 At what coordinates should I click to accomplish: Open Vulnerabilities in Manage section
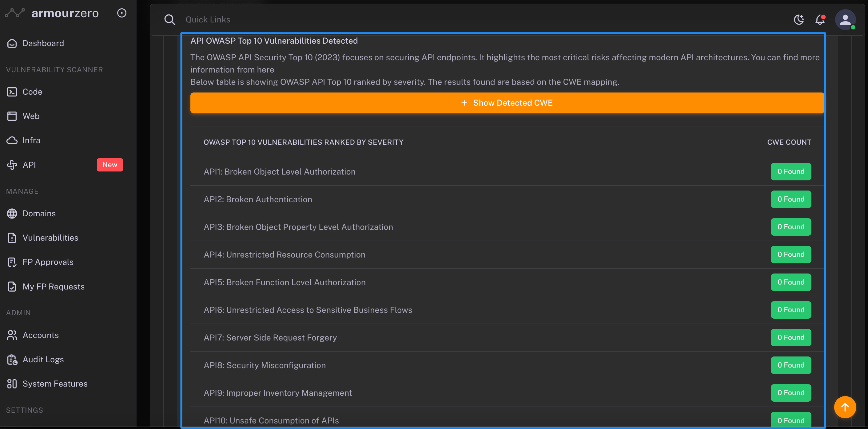pyautogui.click(x=50, y=238)
